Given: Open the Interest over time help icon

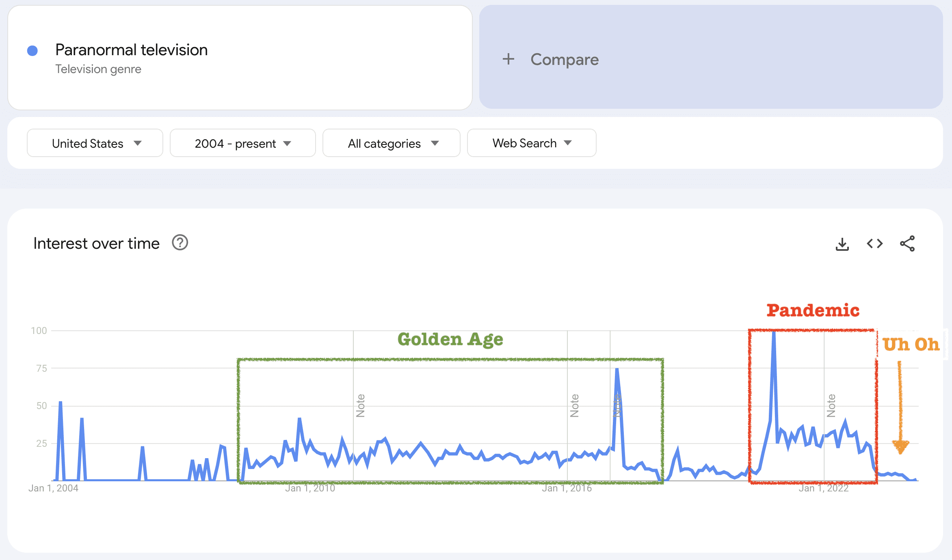Looking at the screenshot, I should point(180,243).
